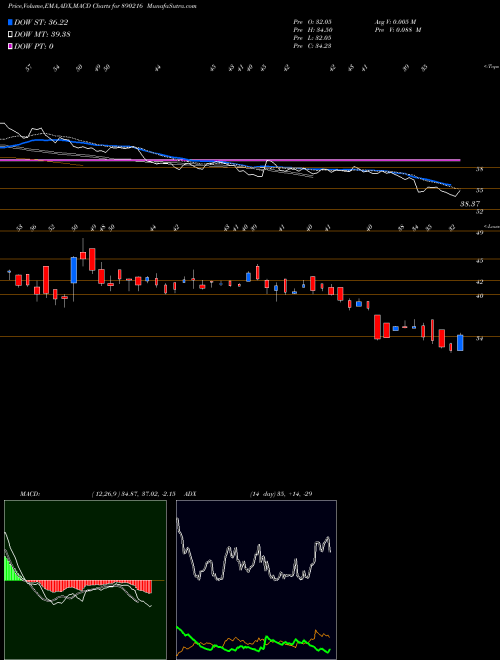Click the 'Pre L' low price value
The width and height of the screenshot is (500, 660).
pyautogui.click(x=313, y=38)
